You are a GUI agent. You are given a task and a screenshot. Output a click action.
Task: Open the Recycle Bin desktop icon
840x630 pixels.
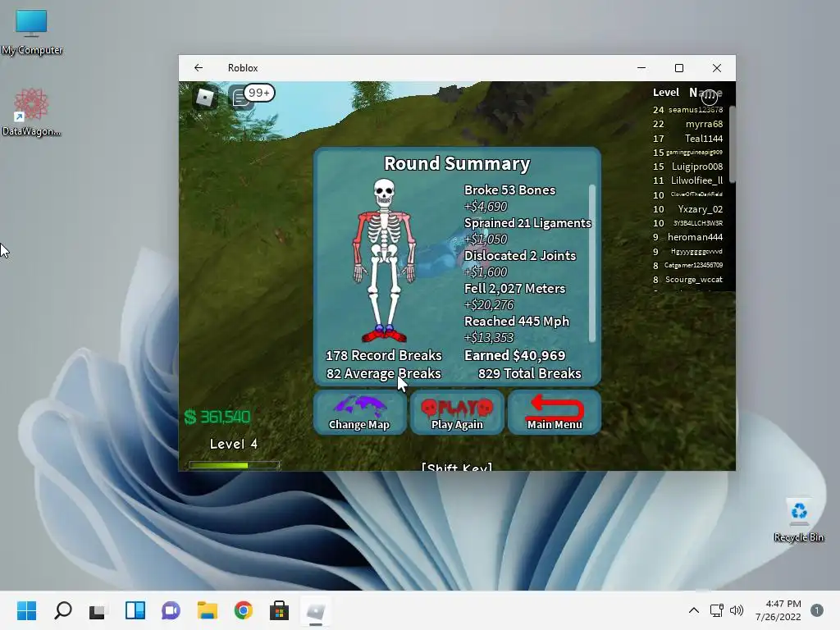[798, 519]
